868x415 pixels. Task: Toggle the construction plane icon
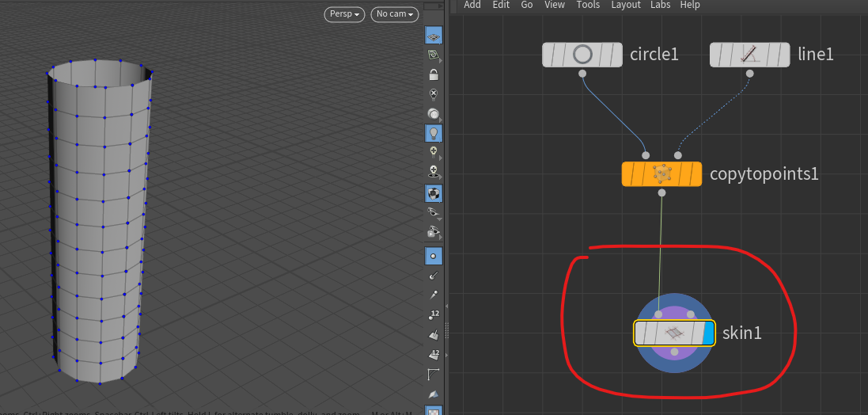click(x=434, y=55)
